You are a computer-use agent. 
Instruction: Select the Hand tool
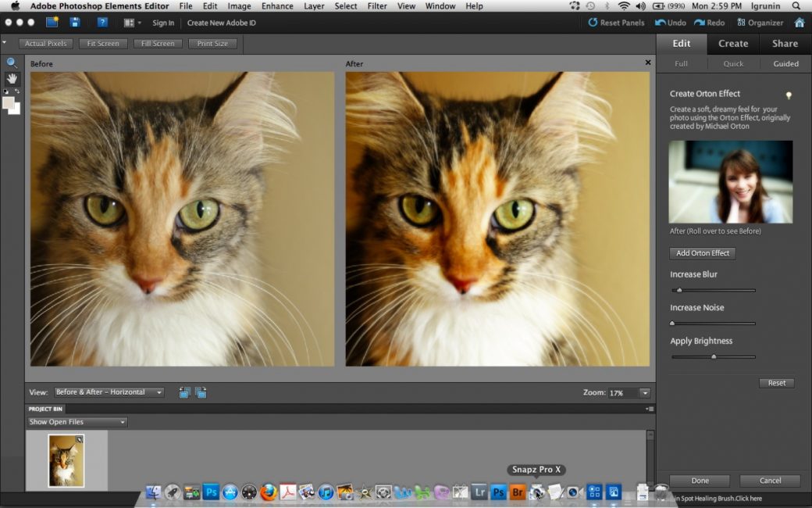[12, 79]
